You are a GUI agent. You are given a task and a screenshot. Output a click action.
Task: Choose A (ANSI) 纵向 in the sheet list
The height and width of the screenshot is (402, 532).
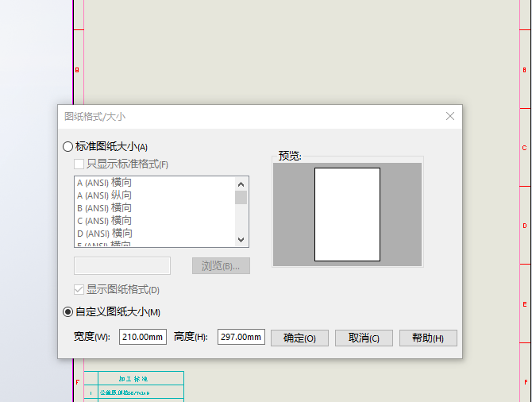(x=104, y=195)
